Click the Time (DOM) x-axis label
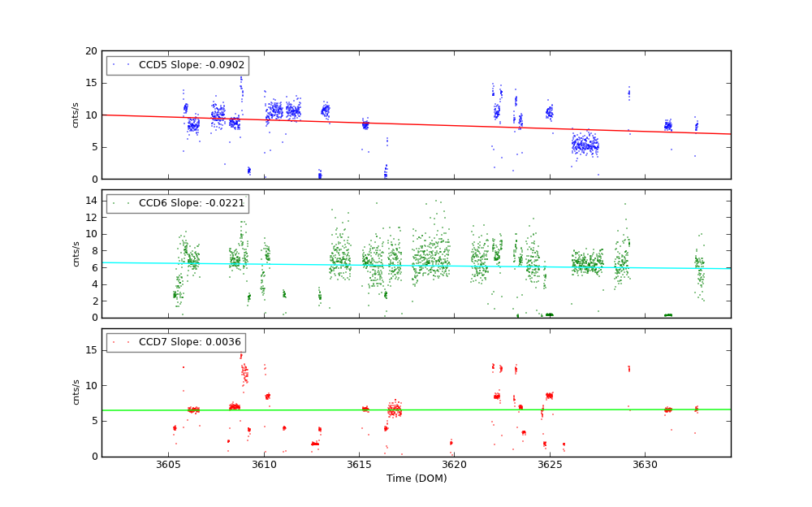Image resolution: width=812 pixels, height=507 pixels. click(x=416, y=479)
